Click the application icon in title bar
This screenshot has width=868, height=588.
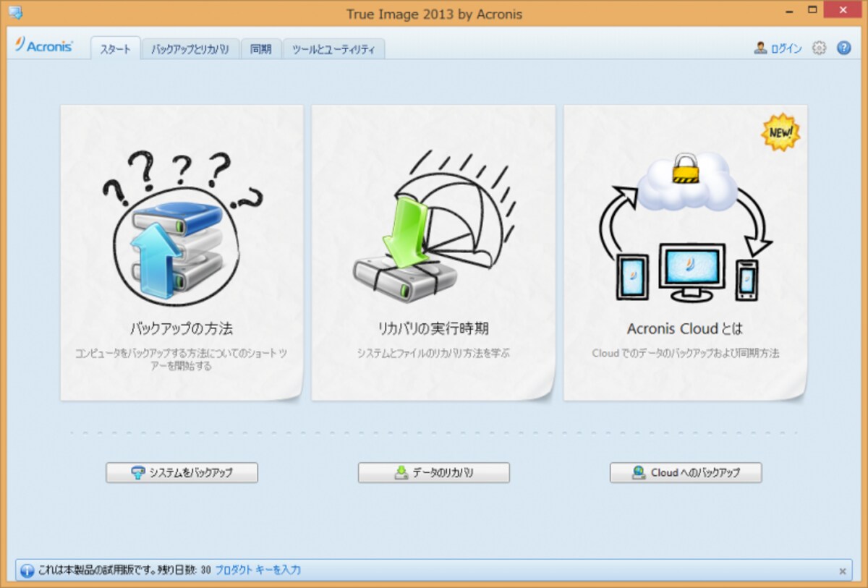[14, 12]
